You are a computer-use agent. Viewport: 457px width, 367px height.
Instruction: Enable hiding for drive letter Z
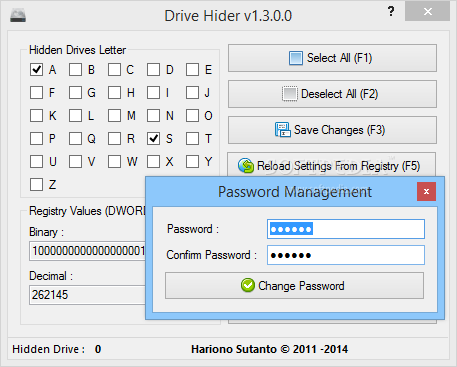coord(36,184)
